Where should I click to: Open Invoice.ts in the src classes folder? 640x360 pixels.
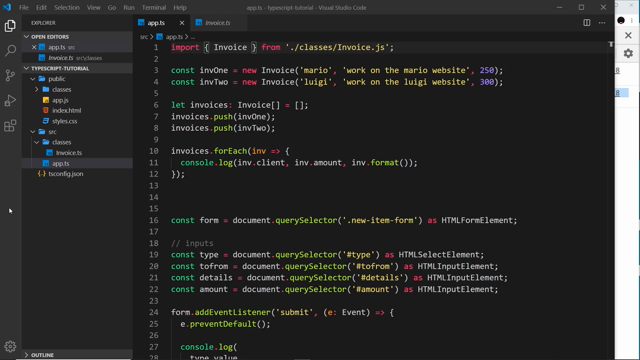coord(69,153)
